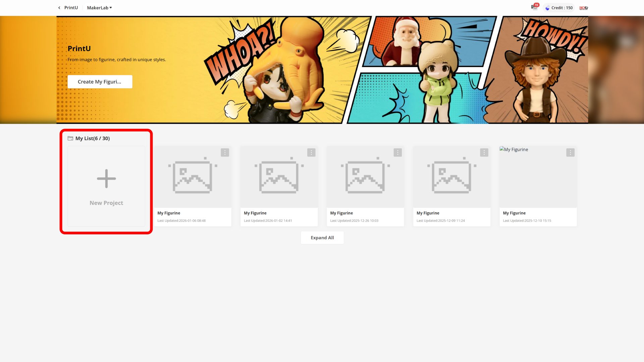Open options menu on figurine updated 2025-12-09

tap(484, 153)
